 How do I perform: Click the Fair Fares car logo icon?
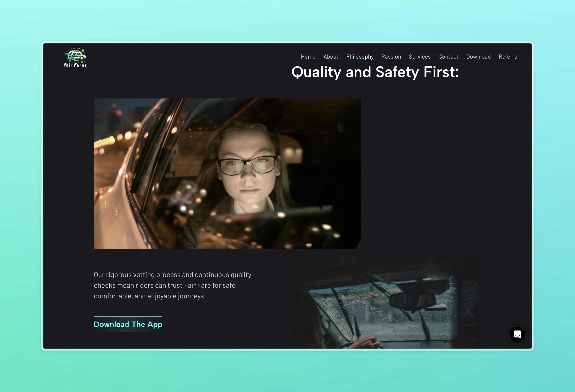pos(75,55)
